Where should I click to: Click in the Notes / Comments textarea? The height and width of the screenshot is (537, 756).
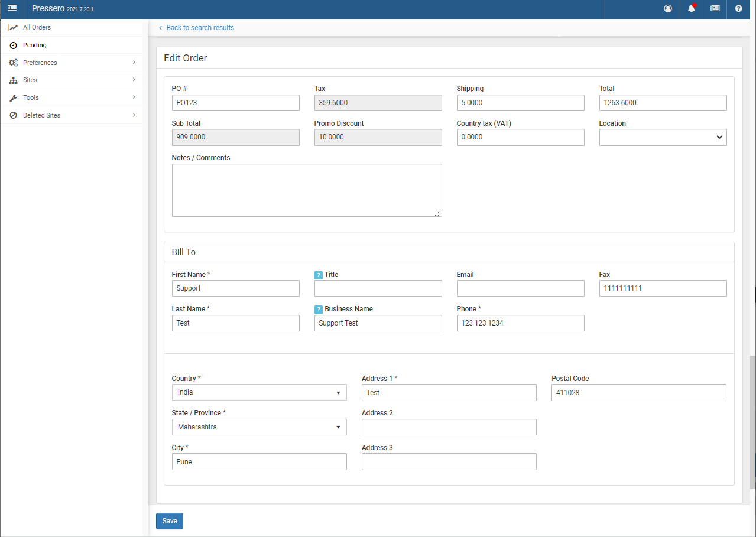click(307, 190)
